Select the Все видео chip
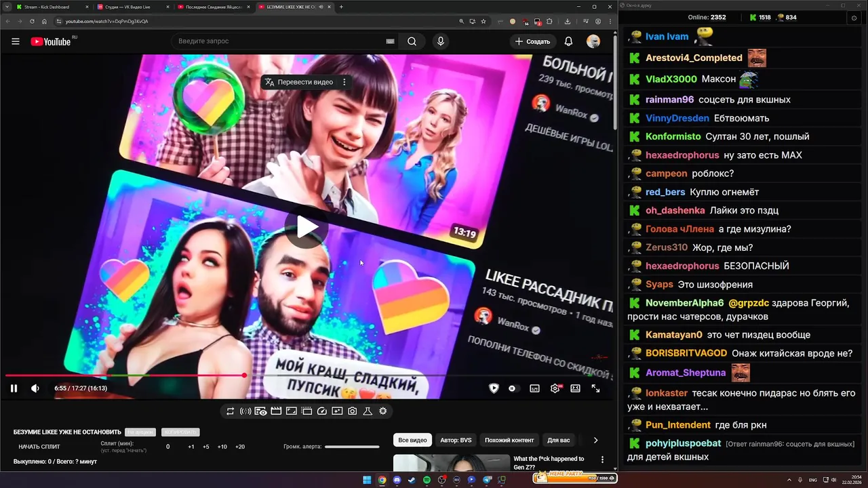868x488 pixels. click(412, 440)
